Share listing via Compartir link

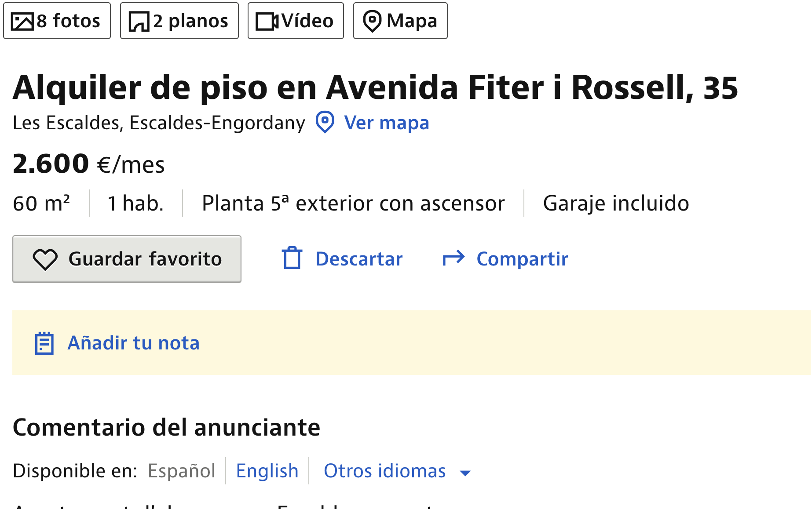pos(522,259)
